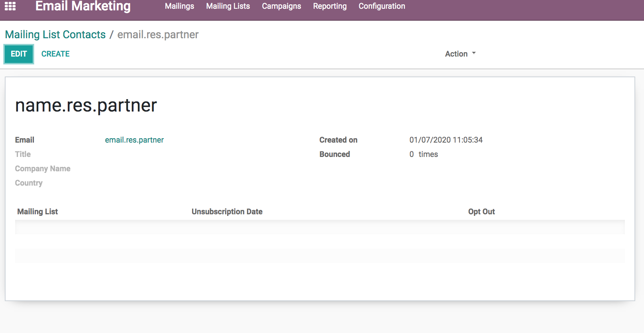Sort by Unsubscription Date column header

(227, 212)
